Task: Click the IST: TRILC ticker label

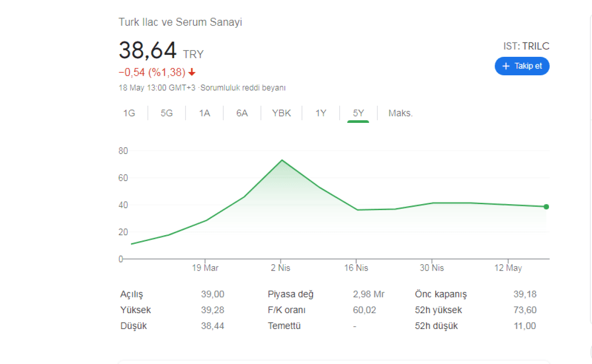Action: [x=526, y=46]
